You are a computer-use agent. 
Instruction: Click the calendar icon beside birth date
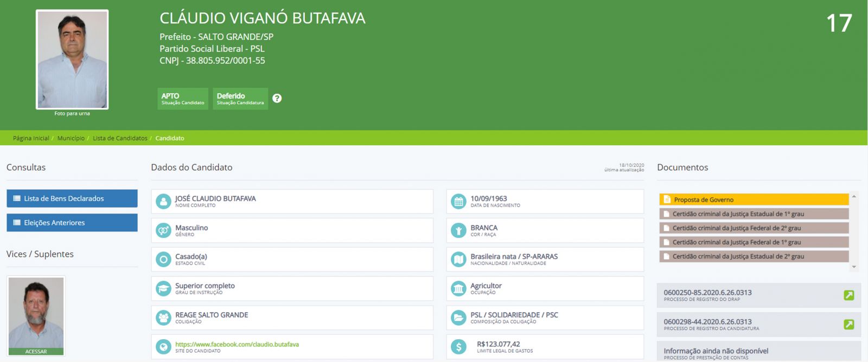tap(458, 202)
